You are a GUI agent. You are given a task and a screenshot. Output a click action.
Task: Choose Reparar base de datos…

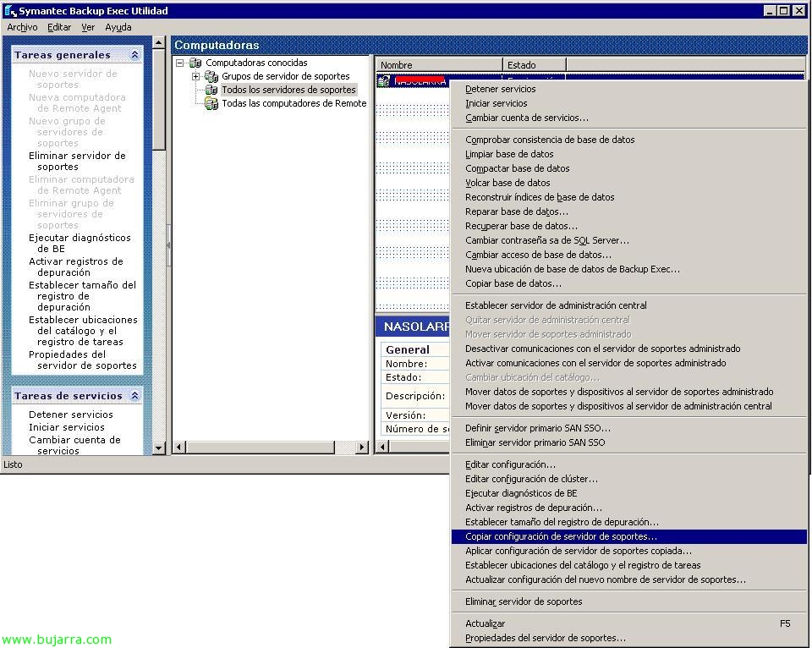click(x=628, y=211)
